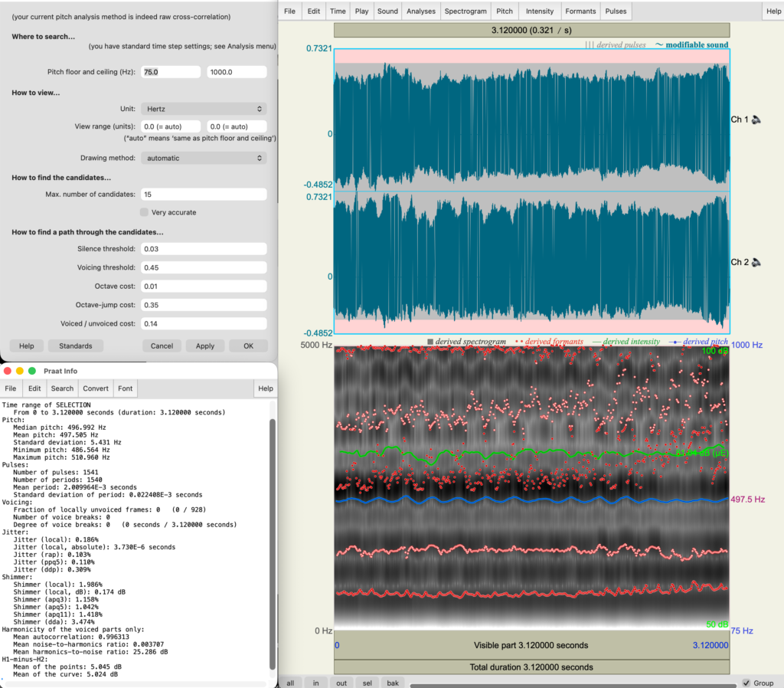The height and width of the screenshot is (688, 784).
Task: Click the Praat Info vertical scrollbar
Action: 273,543
